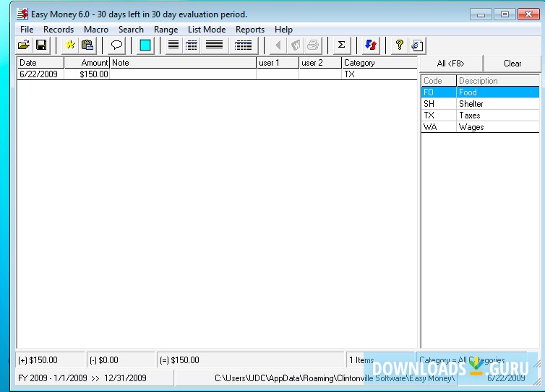545x392 pixels.
Task: Click the Description column header in category list
Action: point(498,81)
